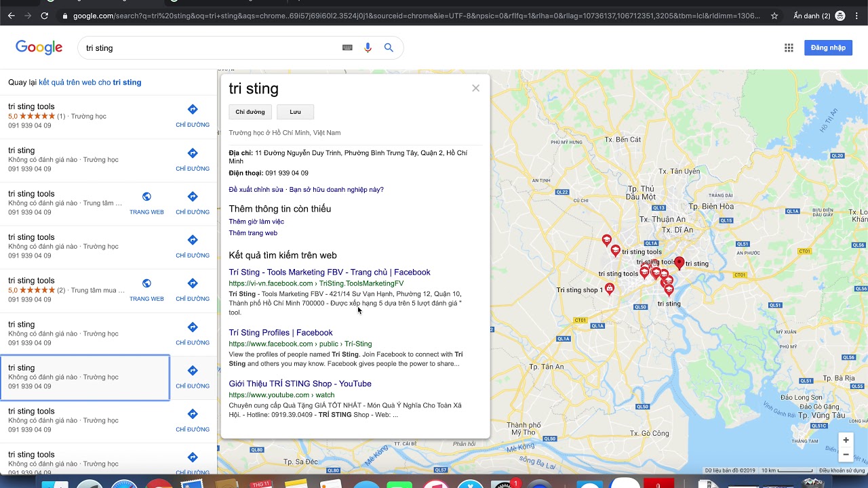This screenshot has width=868, height=488.
Task: Open Safari from the Dock
Action: 124,483
